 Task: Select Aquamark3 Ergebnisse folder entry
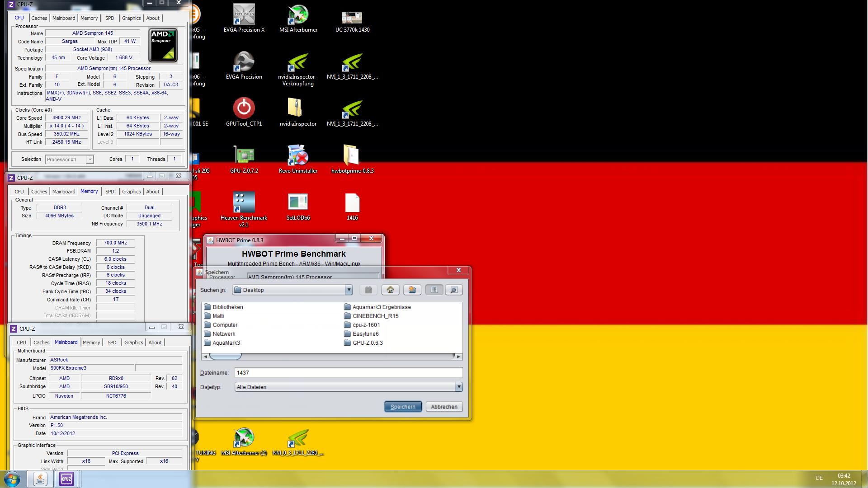[x=377, y=307]
